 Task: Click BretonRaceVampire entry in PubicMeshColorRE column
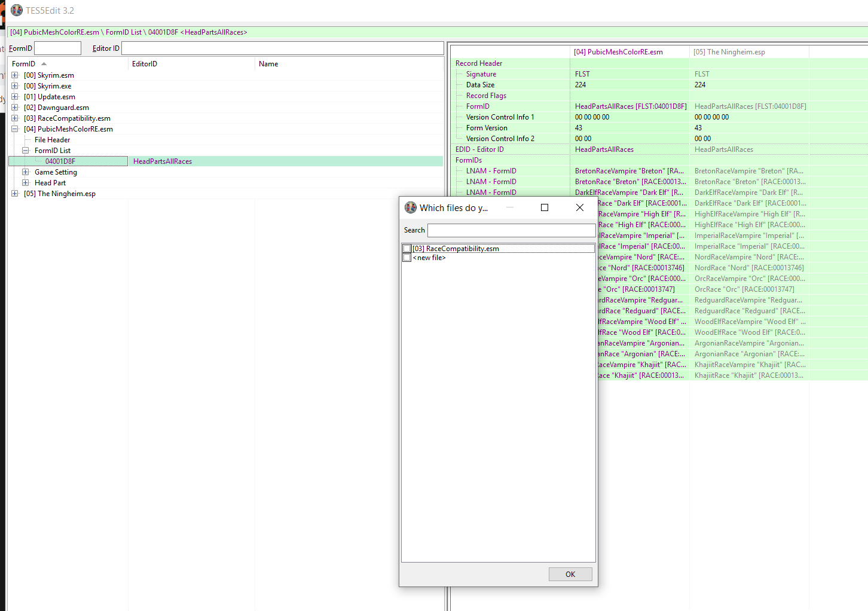629,171
